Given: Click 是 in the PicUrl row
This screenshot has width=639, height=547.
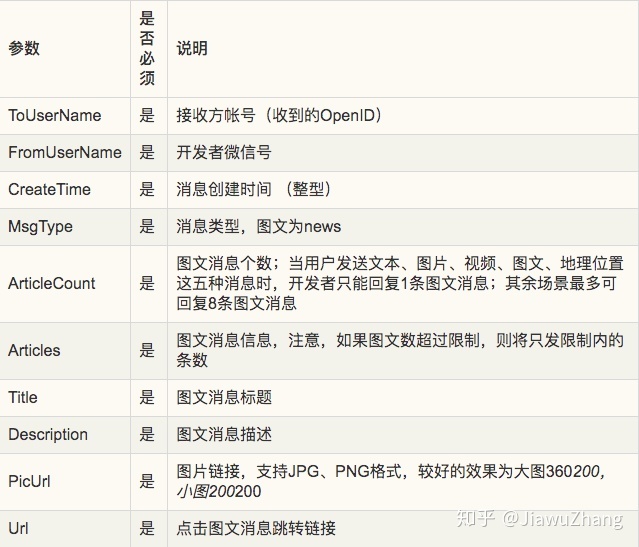Looking at the screenshot, I should pos(147,482).
